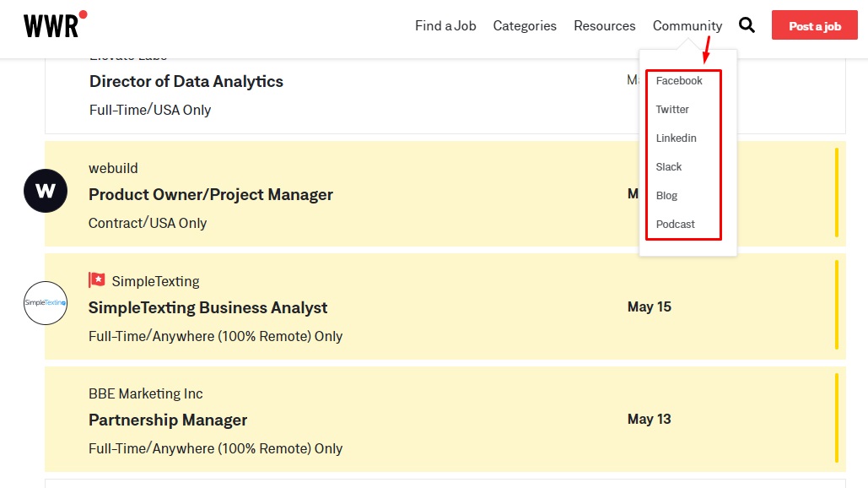Select Twitter from Community dropdown
The image size is (868, 488).
pos(672,110)
